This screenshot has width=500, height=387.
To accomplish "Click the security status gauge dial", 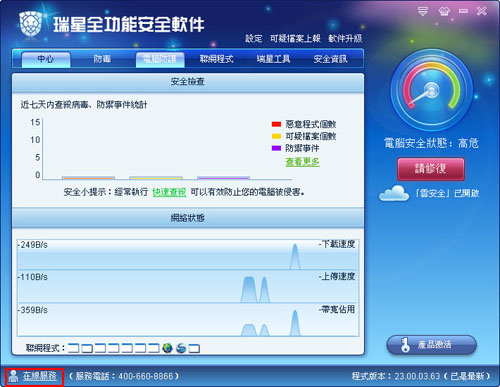I will (431, 90).
